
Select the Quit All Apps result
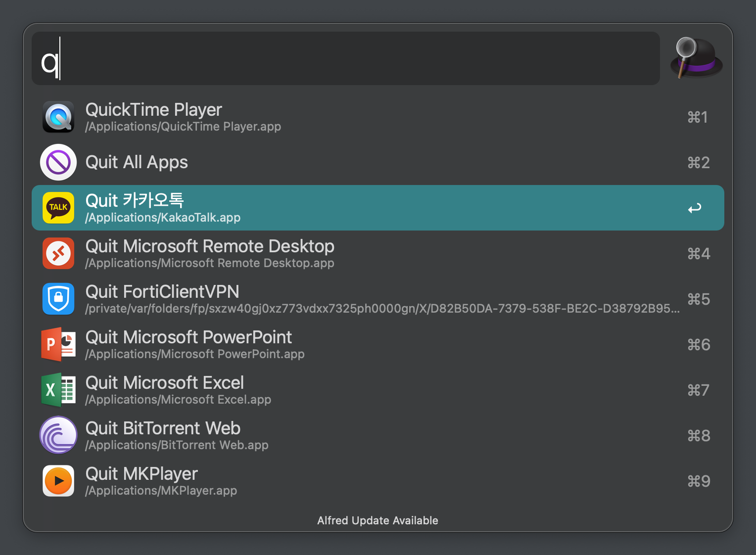pyautogui.click(x=378, y=162)
